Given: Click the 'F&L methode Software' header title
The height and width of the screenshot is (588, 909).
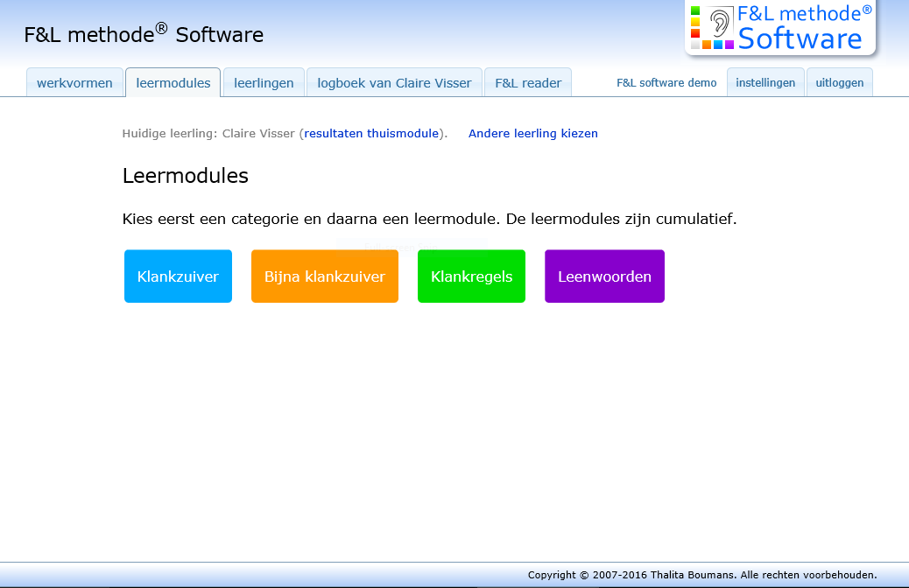Looking at the screenshot, I should click(144, 35).
